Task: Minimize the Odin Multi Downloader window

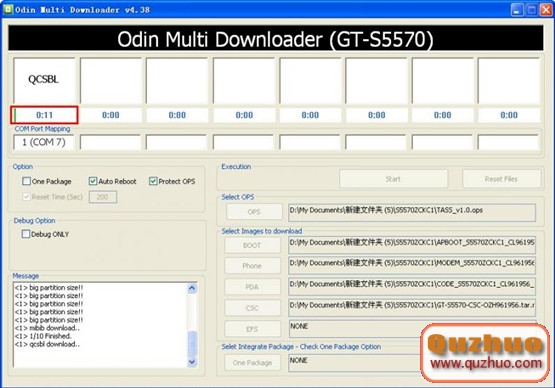Action: 517,10
